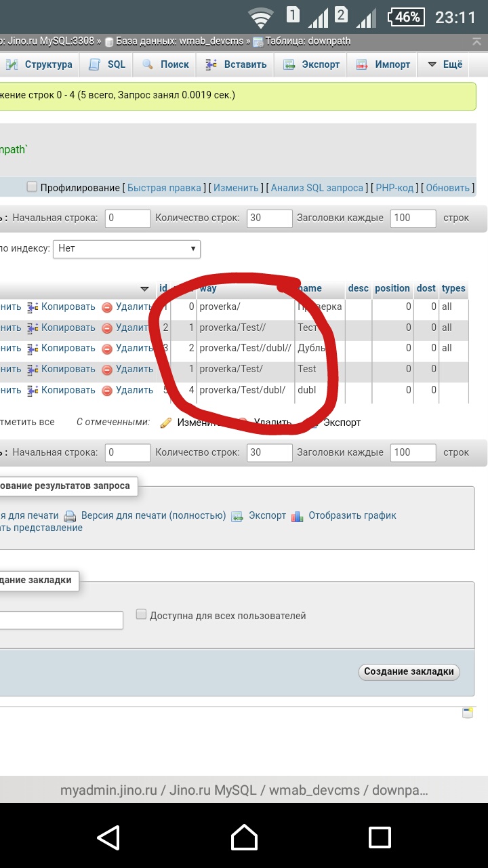Sort by the dost column header

(x=426, y=288)
